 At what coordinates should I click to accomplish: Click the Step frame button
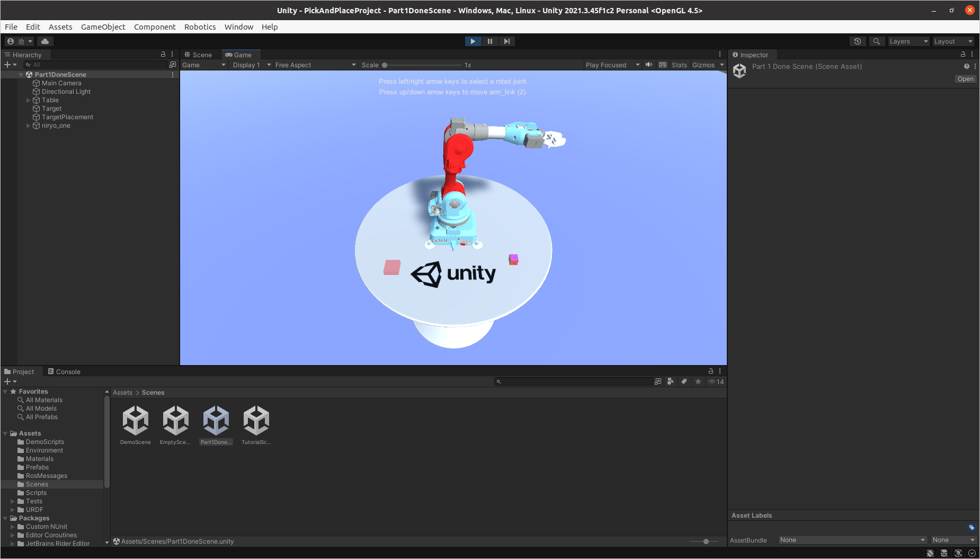tap(507, 41)
